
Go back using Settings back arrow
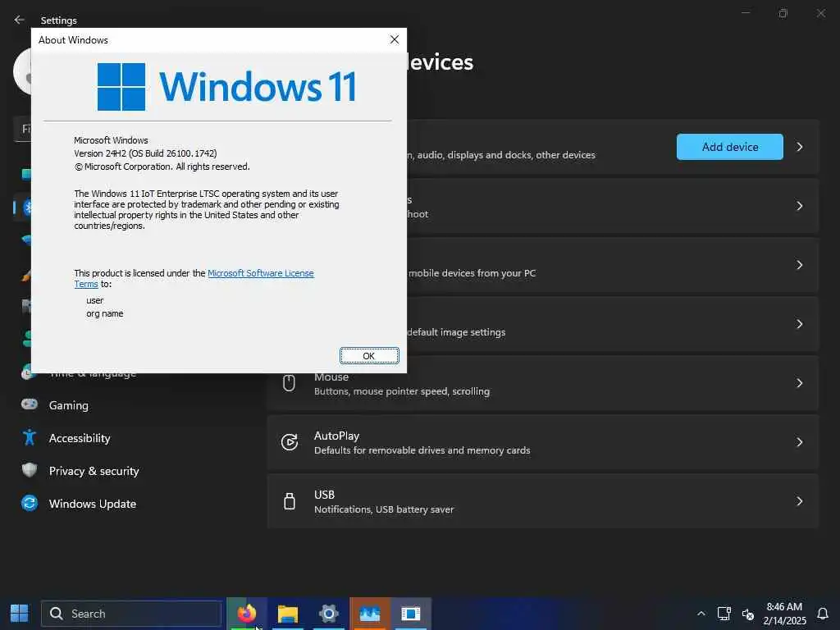(20, 20)
